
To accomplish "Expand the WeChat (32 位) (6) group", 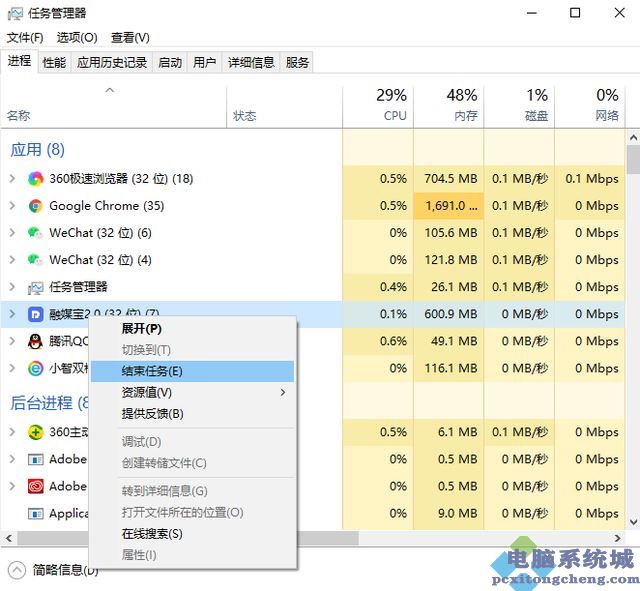I will click(12, 233).
